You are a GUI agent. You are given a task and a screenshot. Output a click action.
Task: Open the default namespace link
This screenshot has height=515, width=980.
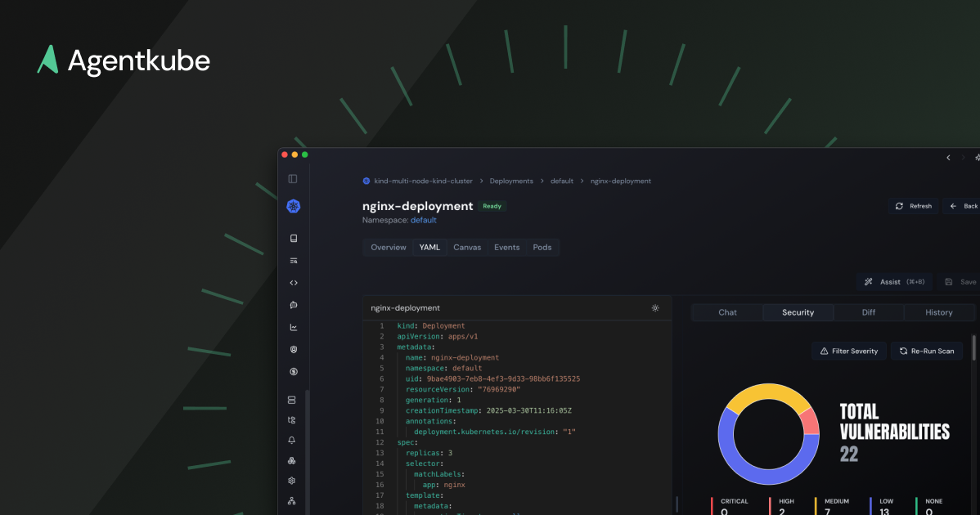coord(423,221)
